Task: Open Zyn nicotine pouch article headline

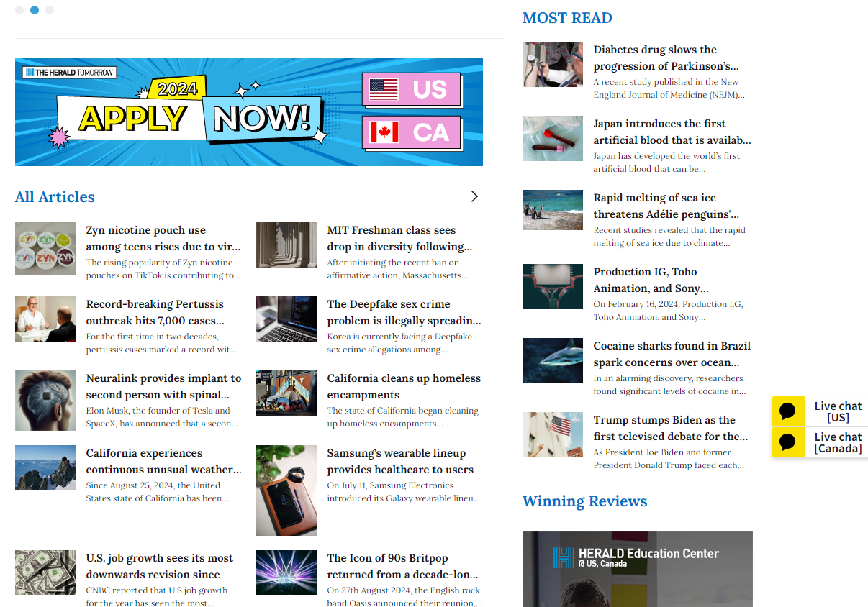Action: tap(163, 238)
